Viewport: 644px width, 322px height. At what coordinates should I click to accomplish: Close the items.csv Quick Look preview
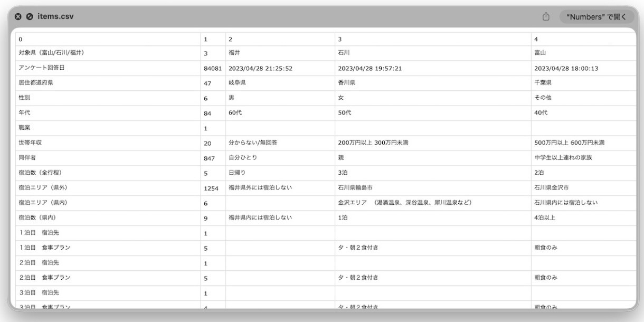click(18, 16)
